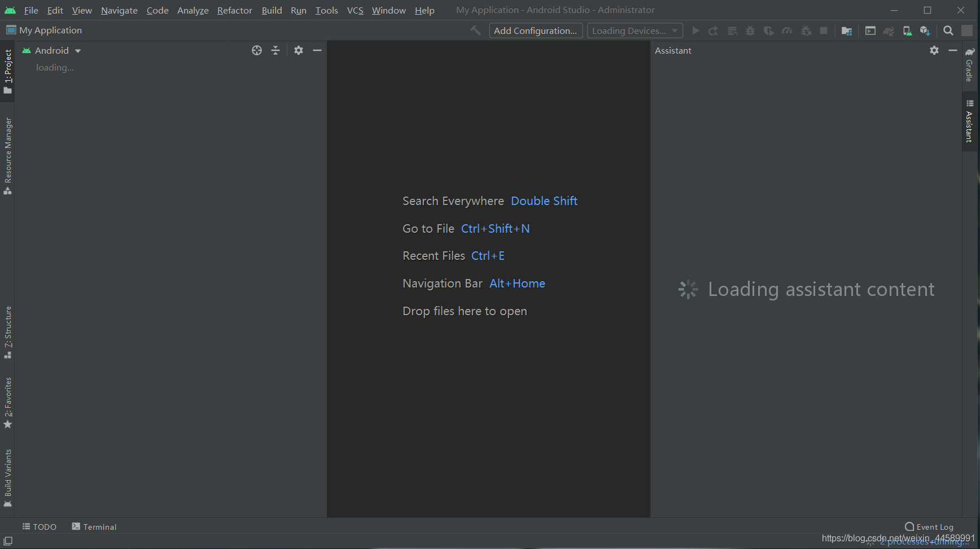
Task: Open Assistant panel gear settings
Action: pyautogui.click(x=934, y=50)
